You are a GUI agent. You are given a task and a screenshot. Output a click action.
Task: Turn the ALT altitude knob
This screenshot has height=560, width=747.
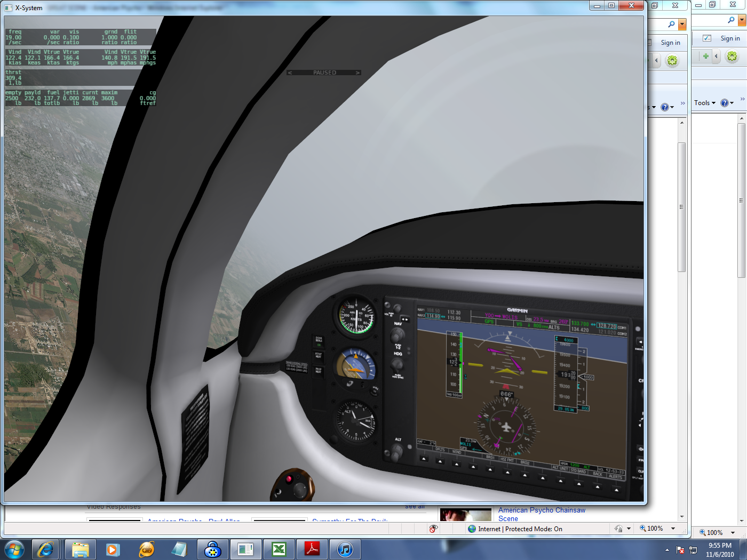pos(396,452)
